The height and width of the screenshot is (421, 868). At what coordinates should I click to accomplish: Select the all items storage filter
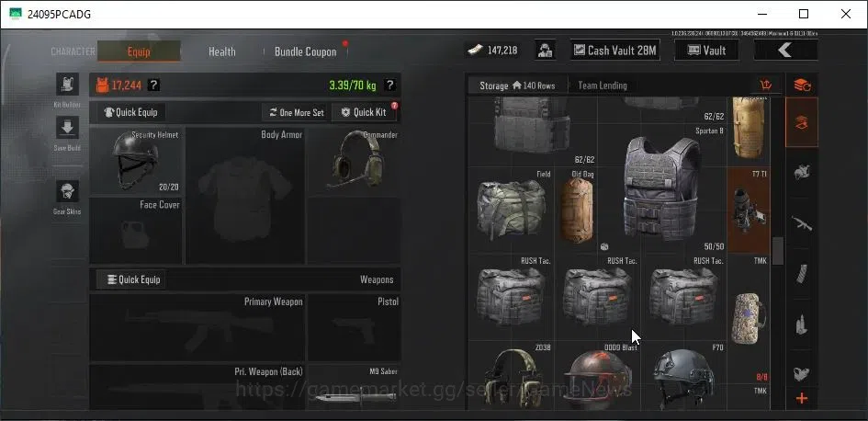coord(802,122)
